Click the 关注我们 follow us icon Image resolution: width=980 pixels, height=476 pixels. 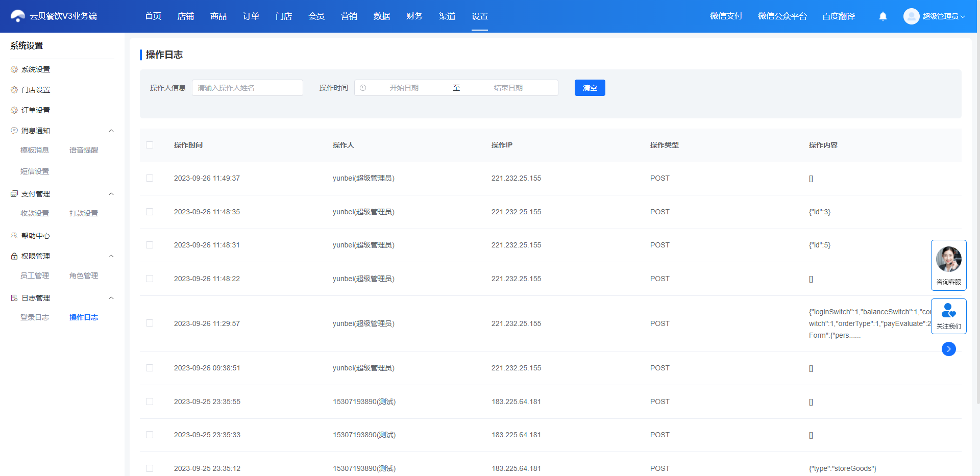949,311
